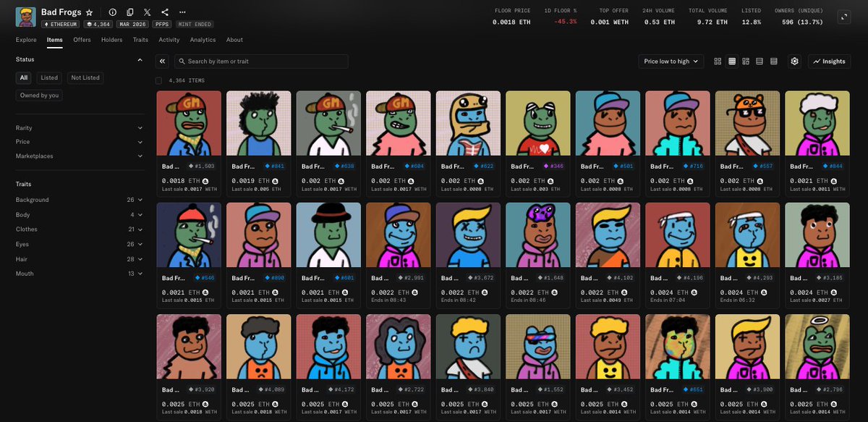Click the rarity rank badge #557

coord(765,166)
